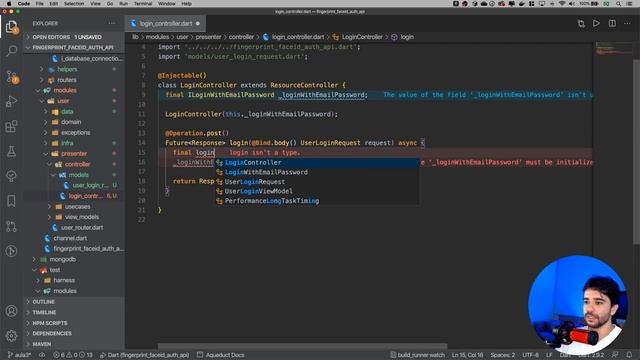Click the presenter breadcrumb segment

208,37
